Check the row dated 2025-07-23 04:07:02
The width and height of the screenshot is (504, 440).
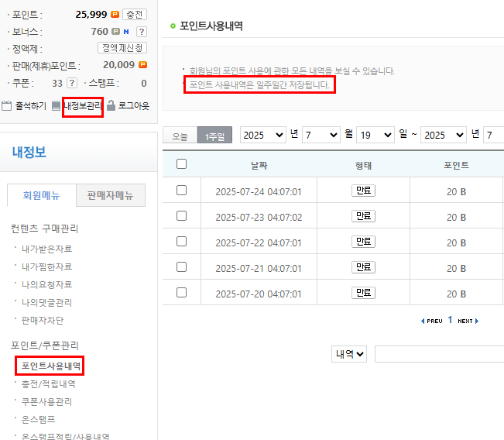(x=182, y=216)
